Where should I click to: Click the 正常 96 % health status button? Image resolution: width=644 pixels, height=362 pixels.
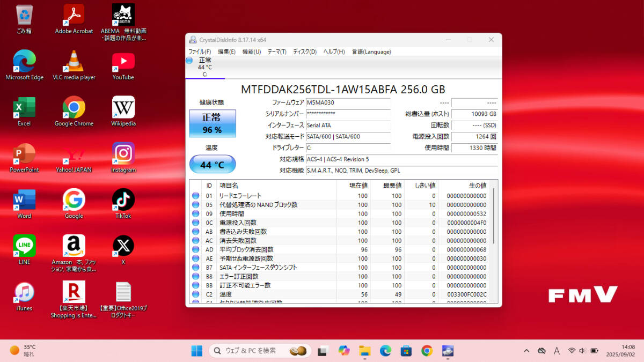pyautogui.click(x=212, y=124)
